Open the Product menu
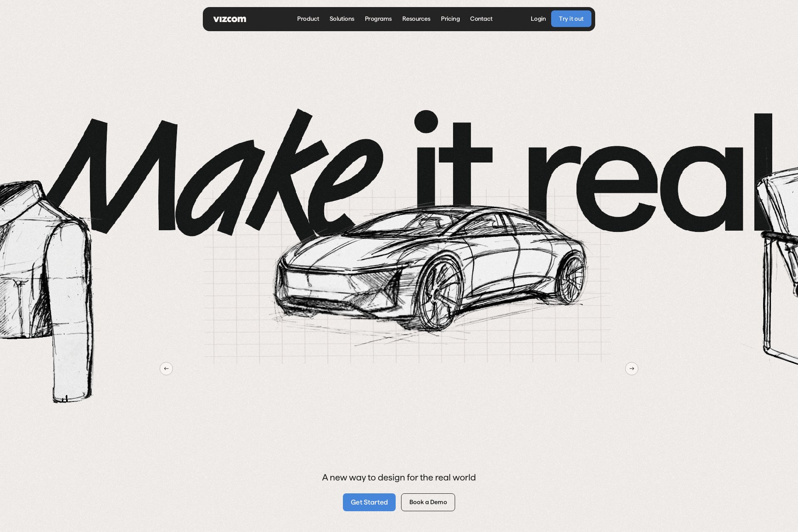 [308, 19]
